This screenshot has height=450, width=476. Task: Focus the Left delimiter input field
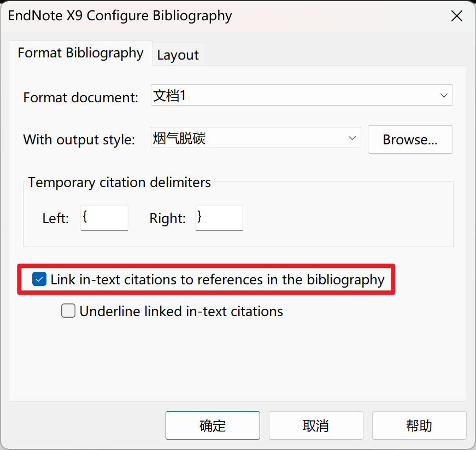pyautogui.click(x=104, y=218)
